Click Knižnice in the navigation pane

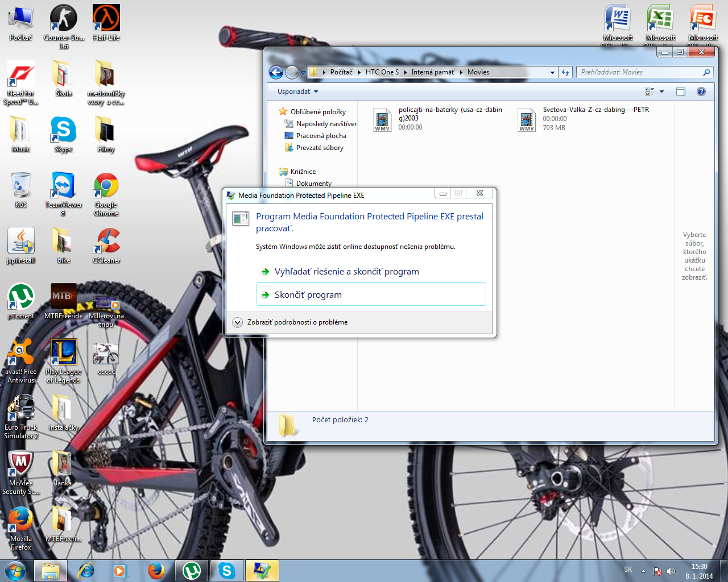pyautogui.click(x=297, y=172)
